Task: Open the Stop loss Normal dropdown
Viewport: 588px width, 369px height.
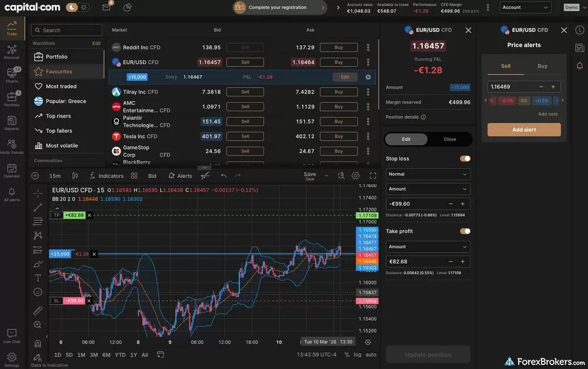Action: [428, 174]
